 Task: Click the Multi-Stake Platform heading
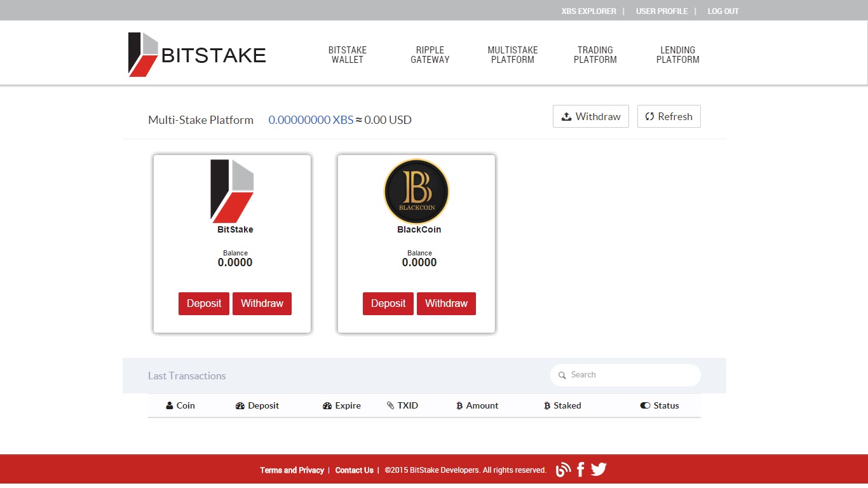[201, 119]
